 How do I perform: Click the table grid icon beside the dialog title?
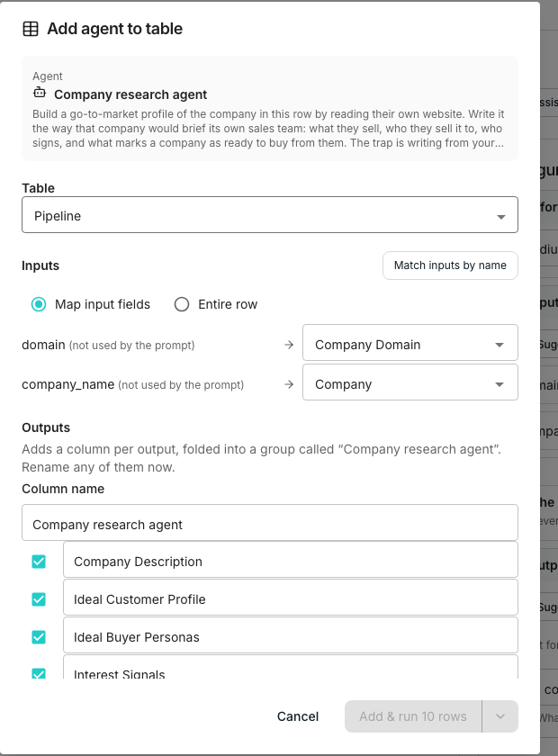click(x=31, y=29)
